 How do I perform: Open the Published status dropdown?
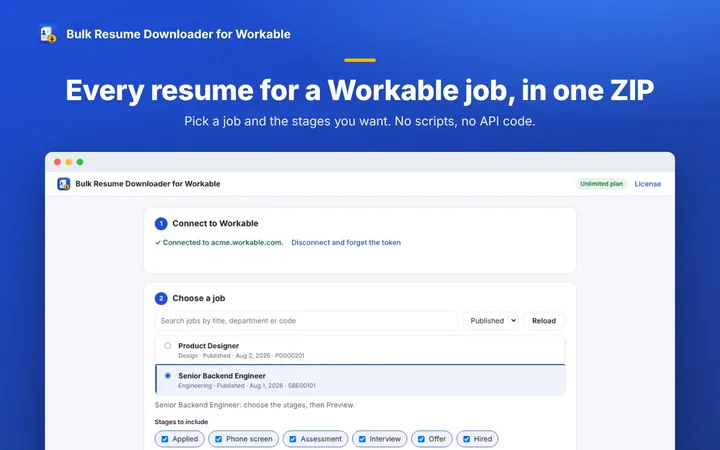click(490, 321)
